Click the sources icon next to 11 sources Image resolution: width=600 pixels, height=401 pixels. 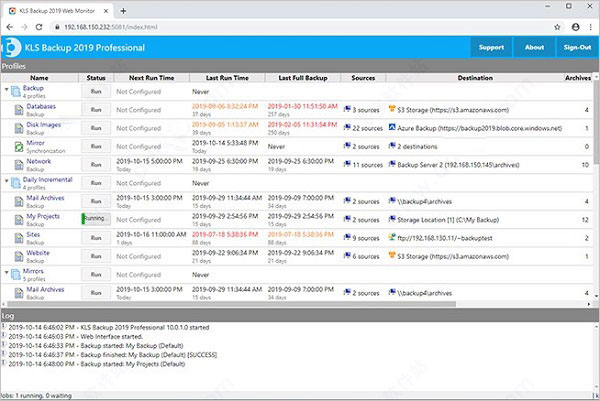[347, 164]
